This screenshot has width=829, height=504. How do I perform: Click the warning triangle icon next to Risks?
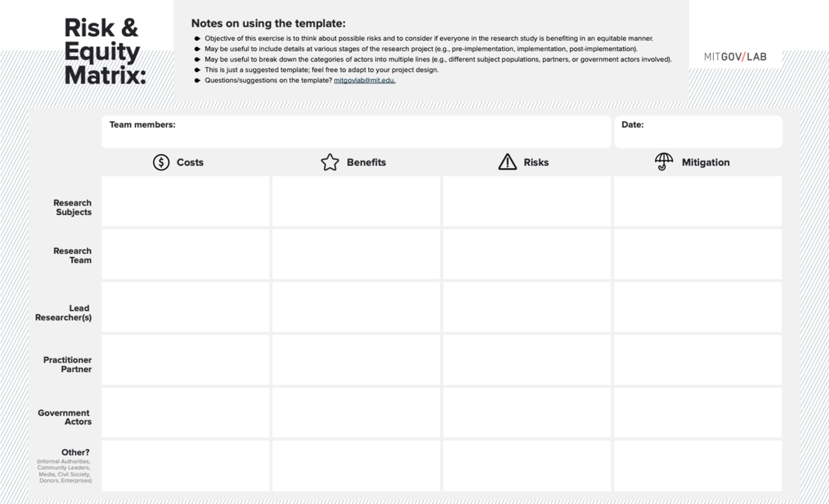[x=507, y=162]
